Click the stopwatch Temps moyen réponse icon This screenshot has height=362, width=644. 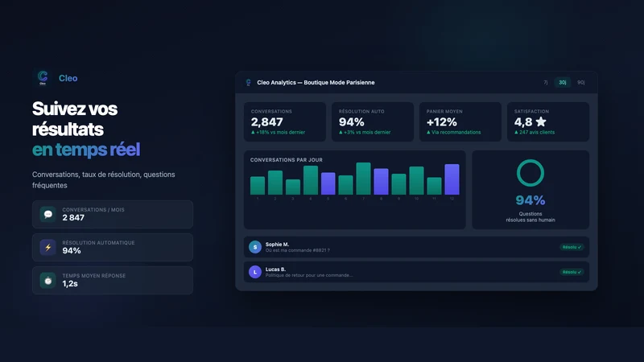point(48,280)
